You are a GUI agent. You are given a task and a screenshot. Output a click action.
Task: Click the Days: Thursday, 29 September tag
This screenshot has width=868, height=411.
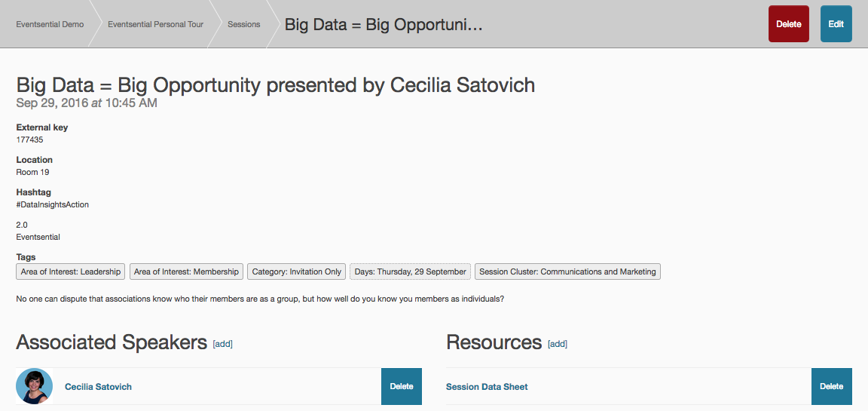(411, 271)
